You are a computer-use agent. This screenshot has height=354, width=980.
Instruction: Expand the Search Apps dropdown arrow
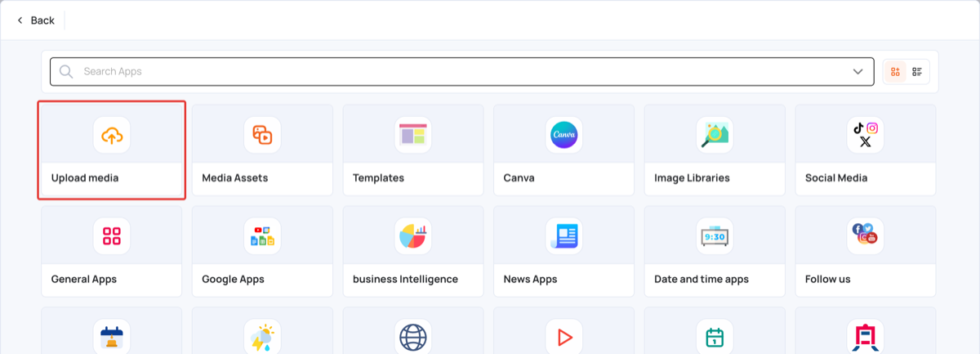coord(858,72)
